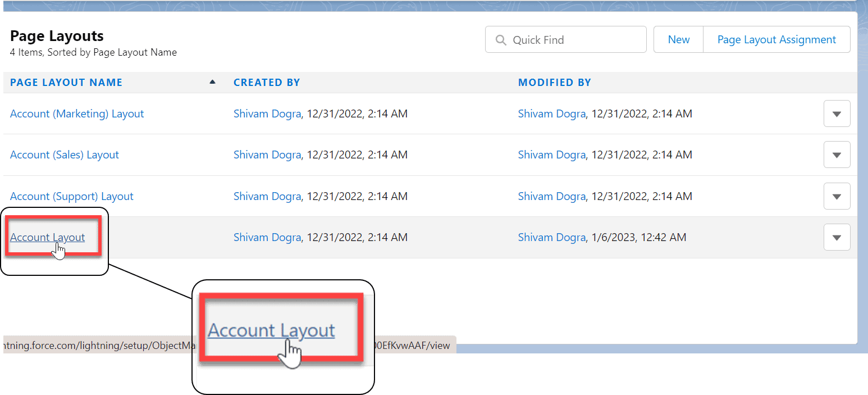Click Shivam Dogra in the Sales layout's Modified By
The width and height of the screenshot is (868, 395).
[552, 155]
